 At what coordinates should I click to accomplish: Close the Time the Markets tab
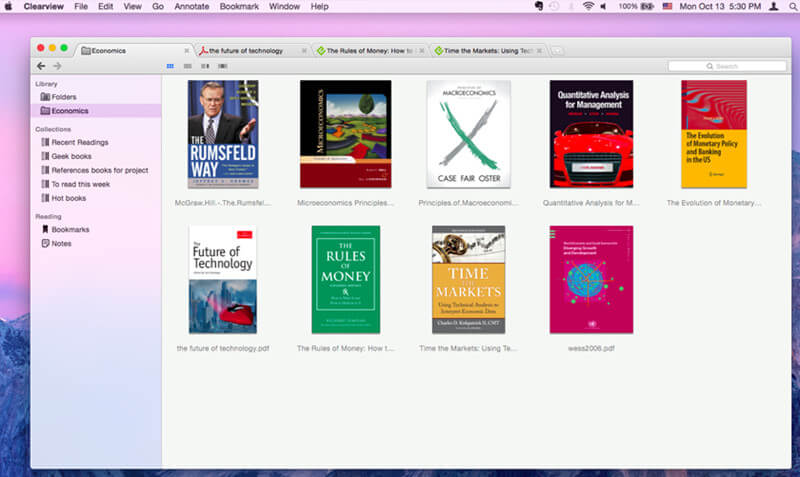pos(539,51)
